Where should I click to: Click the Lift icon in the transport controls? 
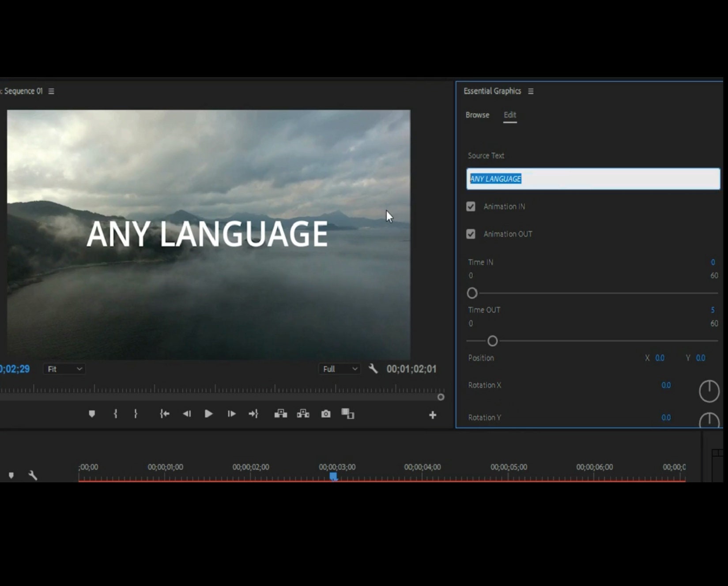coord(281,414)
